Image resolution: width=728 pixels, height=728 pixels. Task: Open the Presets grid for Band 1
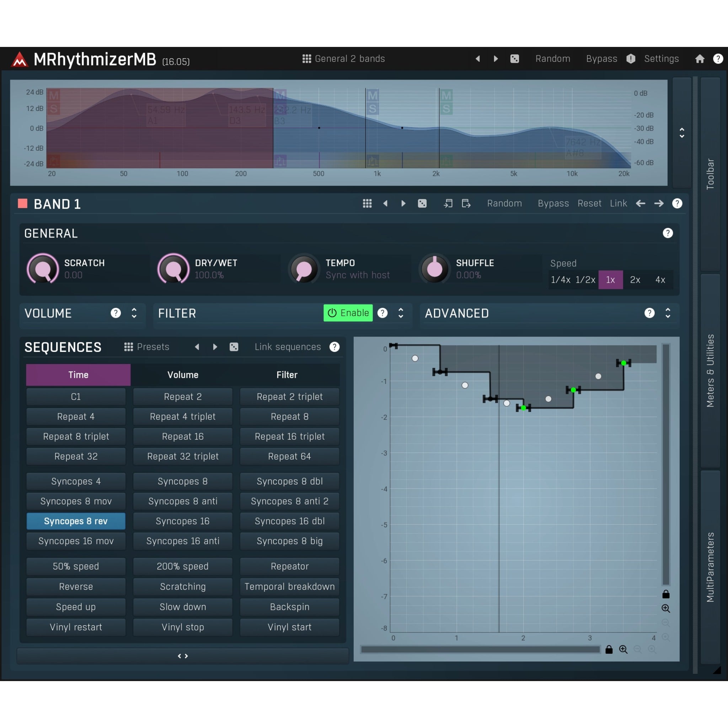367,203
